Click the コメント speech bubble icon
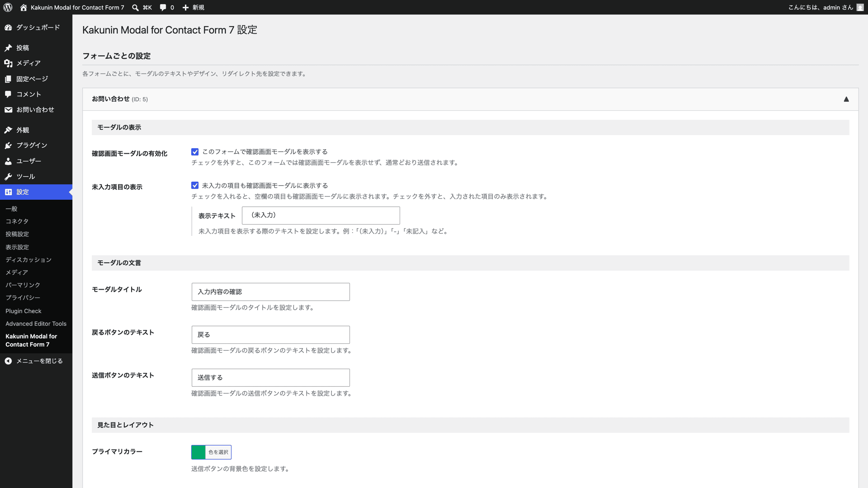The image size is (868, 488). tap(8, 94)
